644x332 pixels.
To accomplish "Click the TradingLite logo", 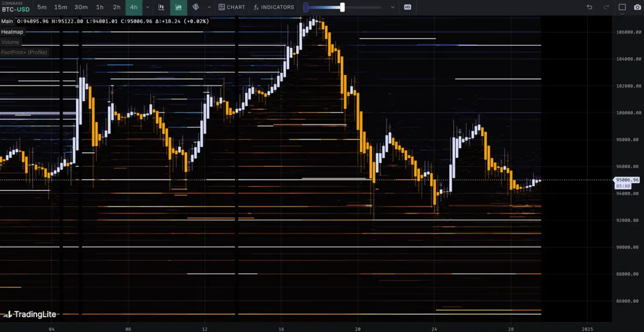I will tap(30, 315).
